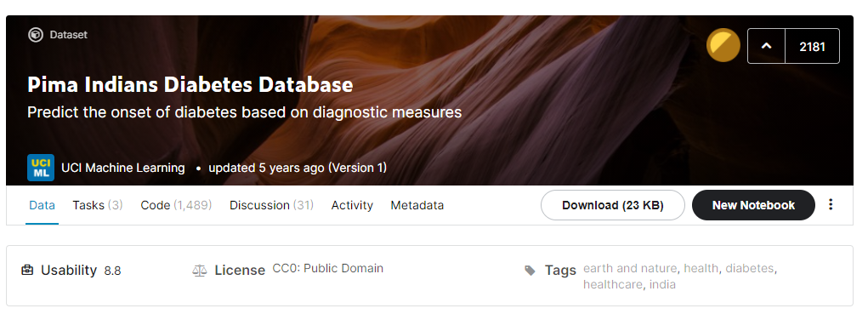
Task: Click the License scales icon
Action: coord(199,271)
